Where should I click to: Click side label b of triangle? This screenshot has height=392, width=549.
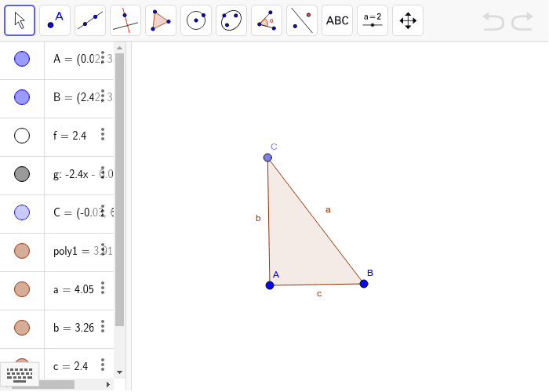pyautogui.click(x=258, y=218)
